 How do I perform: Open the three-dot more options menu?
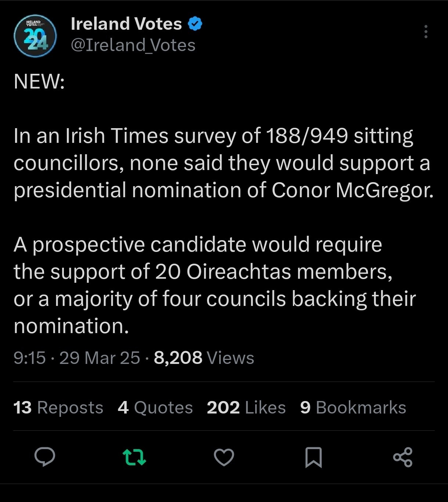point(426,32)
